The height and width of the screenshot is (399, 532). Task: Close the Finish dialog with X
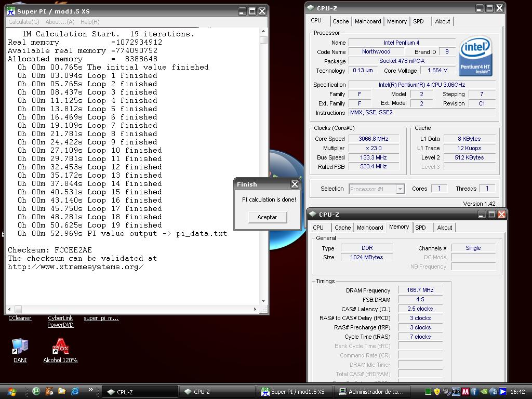pos(295,184)
